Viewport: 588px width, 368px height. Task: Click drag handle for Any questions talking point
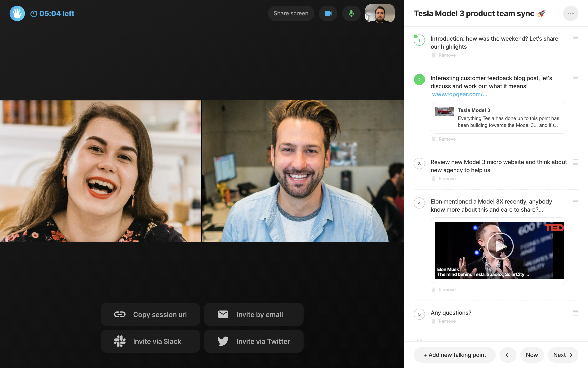click(x=576, y=313)
